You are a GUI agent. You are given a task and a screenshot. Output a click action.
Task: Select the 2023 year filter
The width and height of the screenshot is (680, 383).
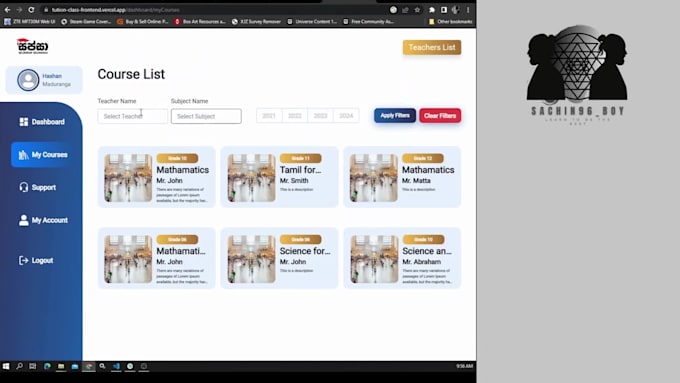point(320,116)
